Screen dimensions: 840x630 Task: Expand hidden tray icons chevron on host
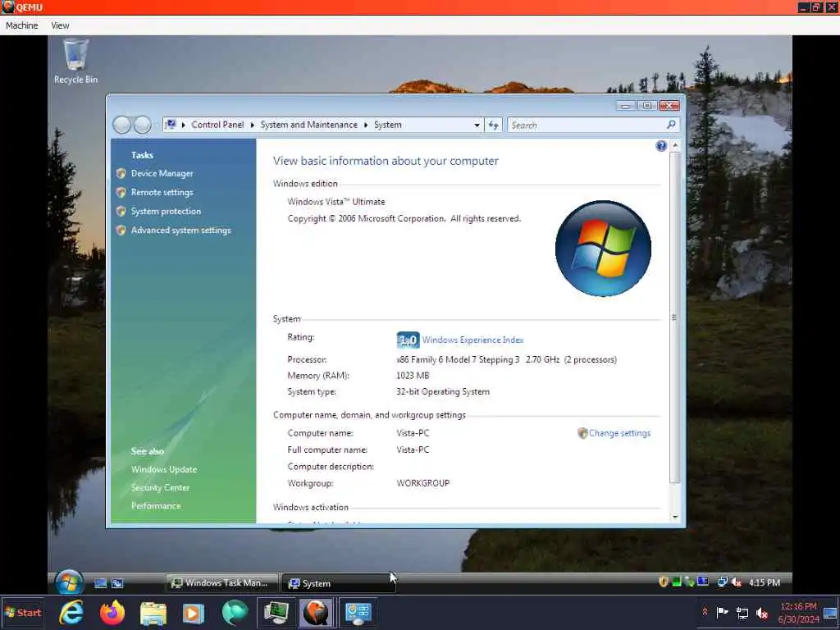click(705, 612)
